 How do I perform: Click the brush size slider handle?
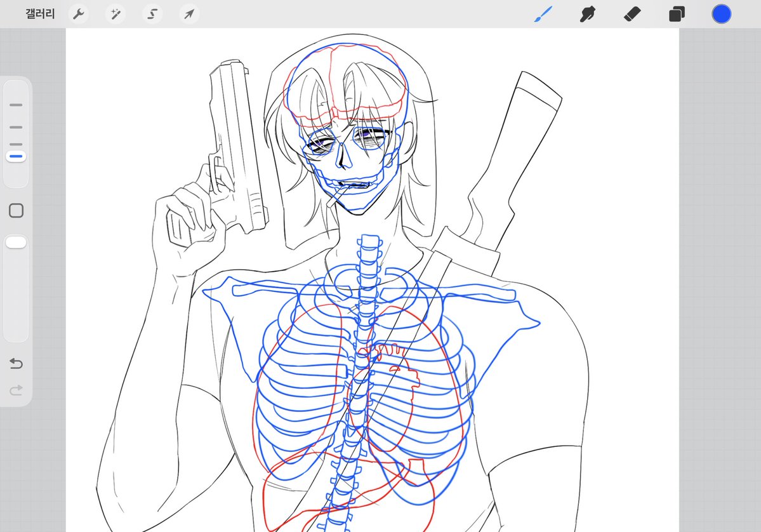click(x=16, y=156)
